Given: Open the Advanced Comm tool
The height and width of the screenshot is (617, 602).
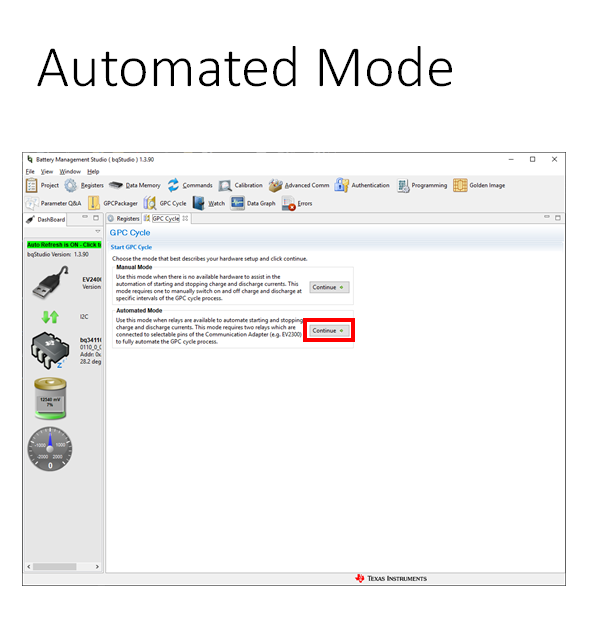Looking at the screenshot, I should (299, 185).
